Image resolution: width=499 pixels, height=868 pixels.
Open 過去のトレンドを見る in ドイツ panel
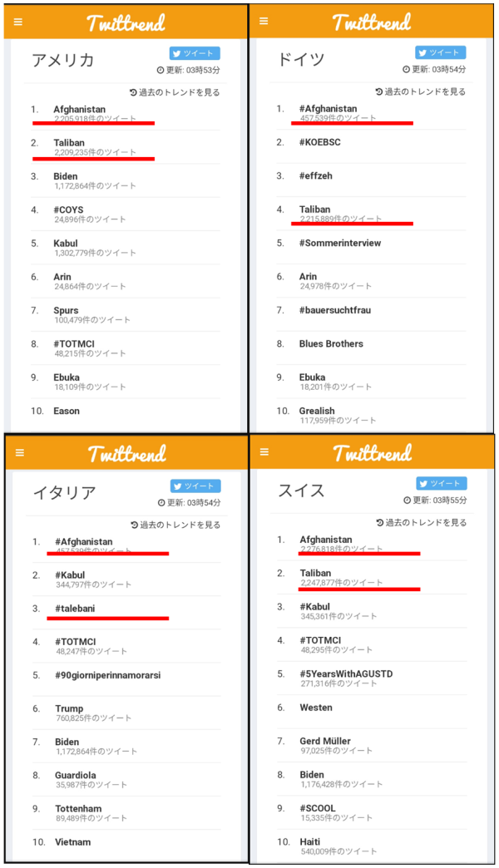click(420, 92)
